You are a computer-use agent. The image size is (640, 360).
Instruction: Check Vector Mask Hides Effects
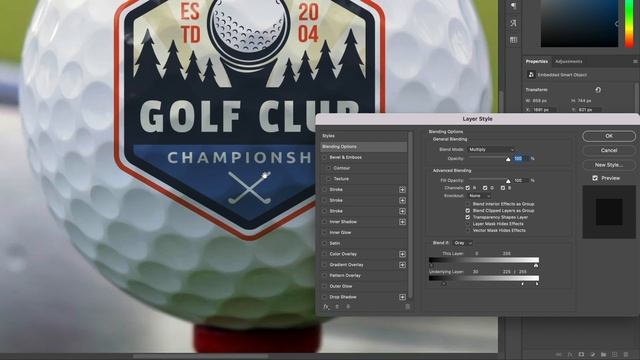click(x=468, y=230)
